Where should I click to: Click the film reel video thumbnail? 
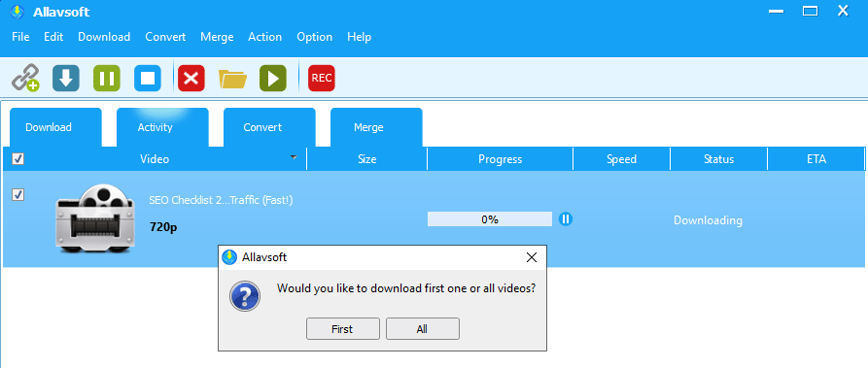(94, 218)
